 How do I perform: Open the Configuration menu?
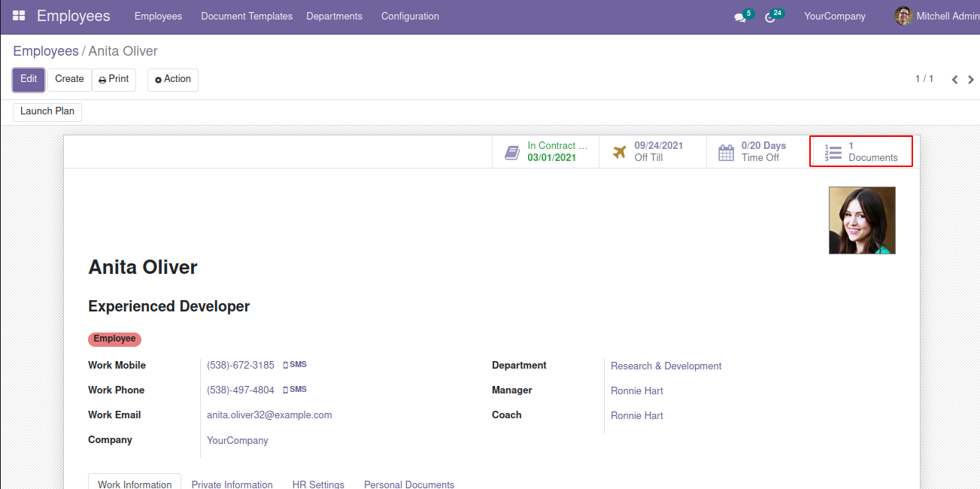tap(410, 16)
